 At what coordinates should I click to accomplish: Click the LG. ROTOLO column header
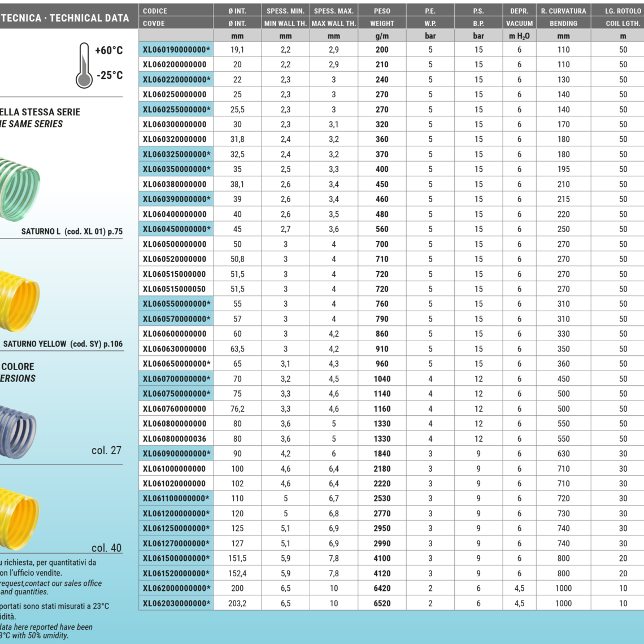[623, 11]
